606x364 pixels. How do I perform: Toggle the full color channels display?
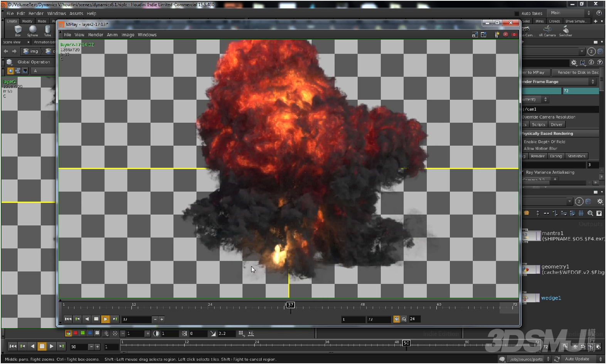click(x=68, y=333)
